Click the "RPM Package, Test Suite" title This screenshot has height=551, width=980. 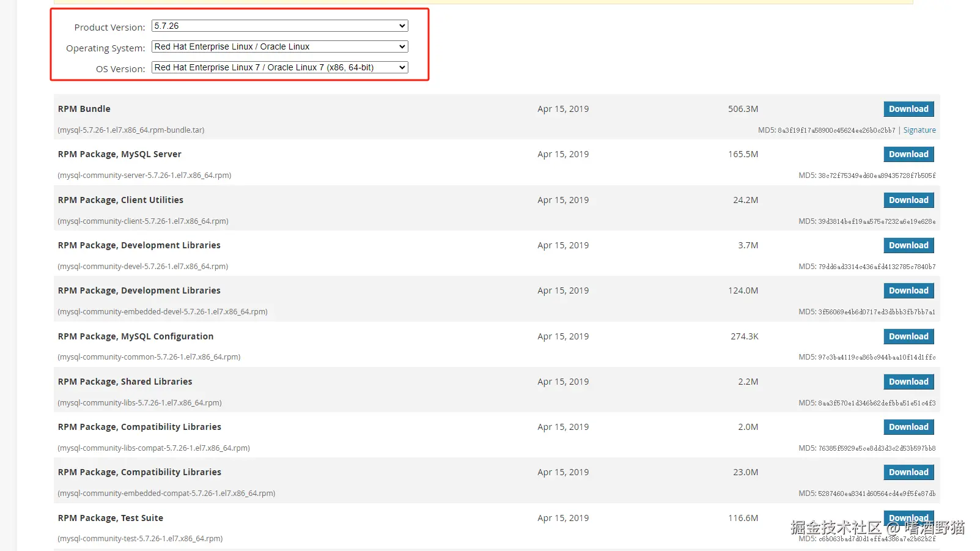click(x=111, y=518)
